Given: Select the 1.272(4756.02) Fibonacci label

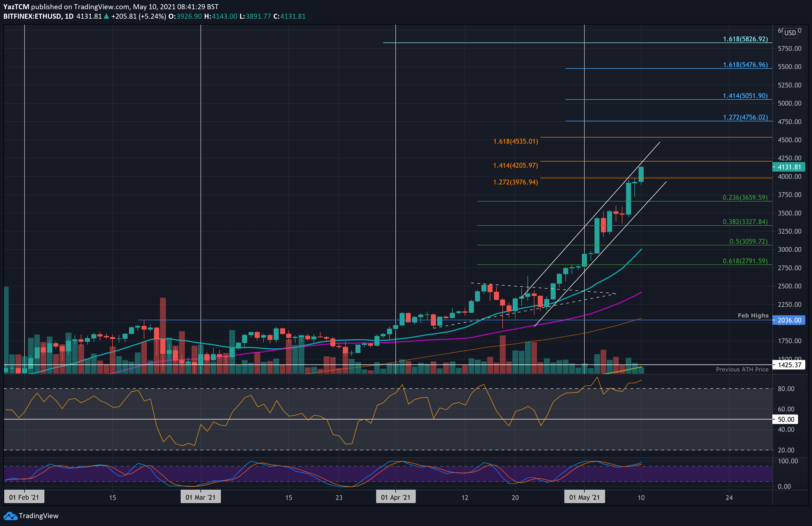Looking at the screenshot, I should (746, 117).
